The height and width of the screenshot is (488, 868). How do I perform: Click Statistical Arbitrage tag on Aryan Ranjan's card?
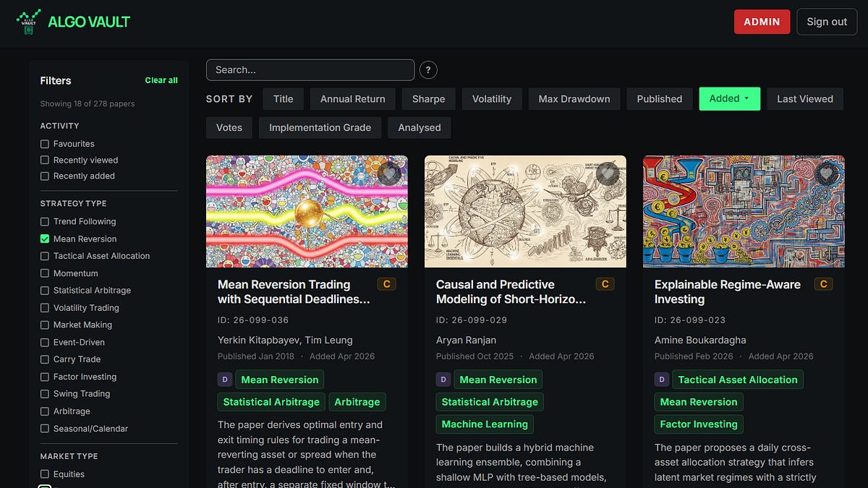click(490, 402)
